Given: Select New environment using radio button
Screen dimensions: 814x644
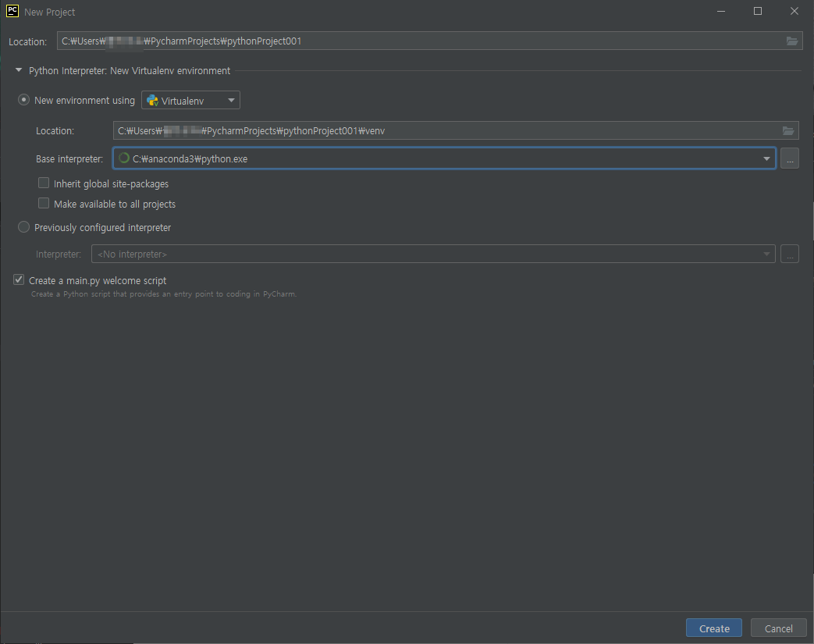Looking at the screenshot, I should click(x=23, y=100).
